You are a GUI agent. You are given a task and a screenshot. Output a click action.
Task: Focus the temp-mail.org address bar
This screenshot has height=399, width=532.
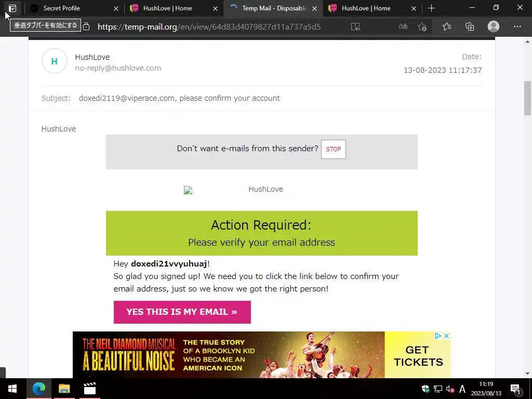click(x=209, y=27)
